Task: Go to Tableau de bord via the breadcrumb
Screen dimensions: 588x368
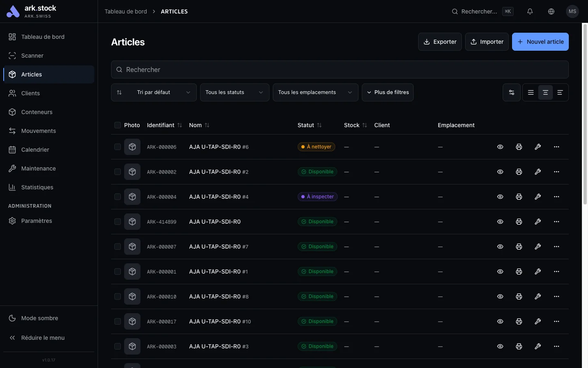Action: pos(126,11)
